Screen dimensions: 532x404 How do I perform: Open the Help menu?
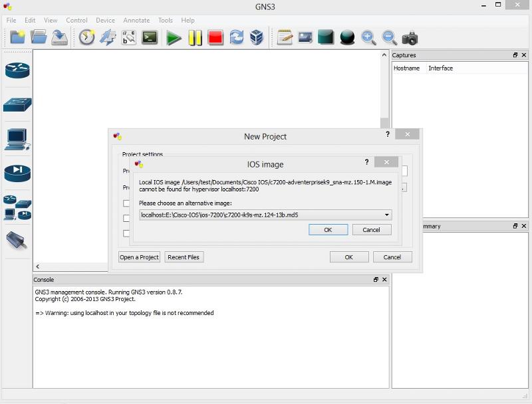pos(188,21)
